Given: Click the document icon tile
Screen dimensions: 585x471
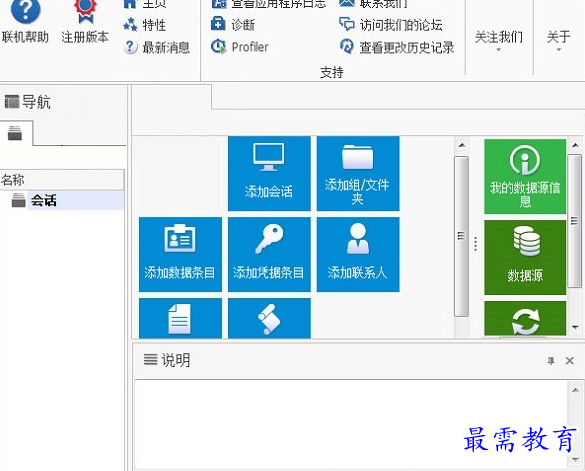Looking at the screenshot, I should 180,318.
